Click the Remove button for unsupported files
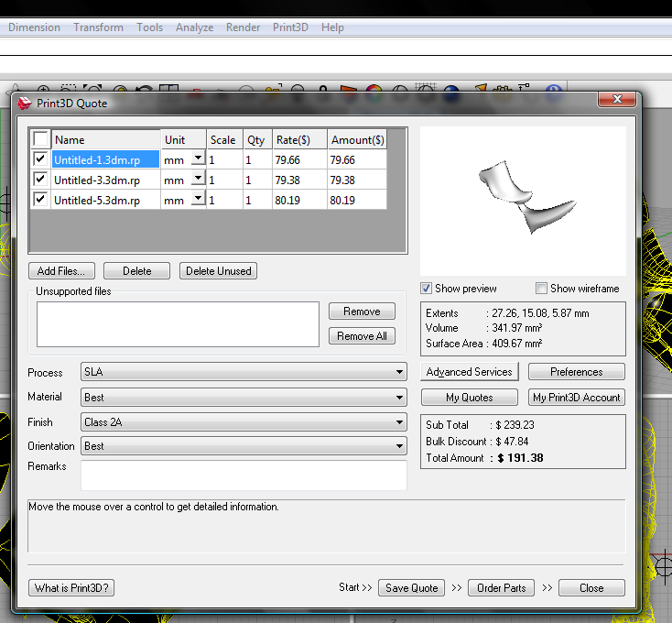 362,311
